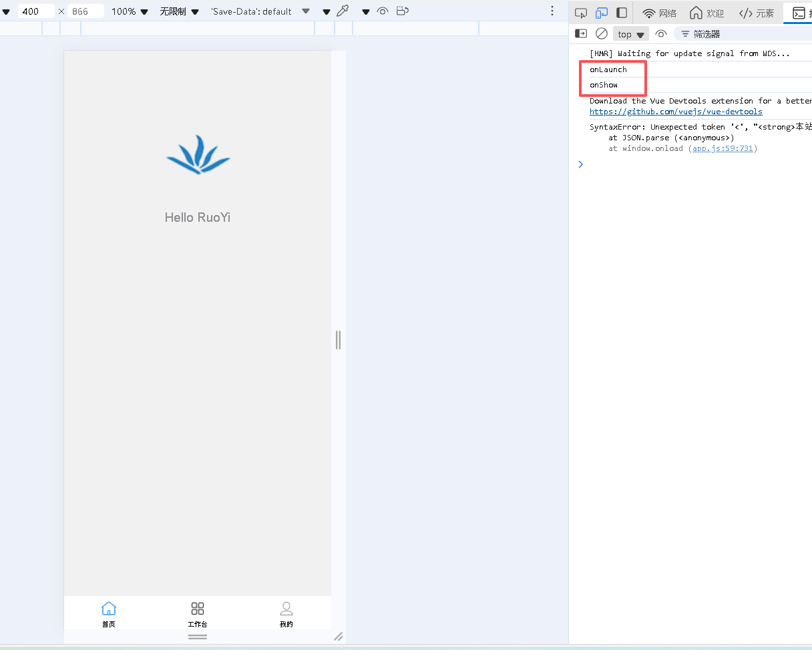Tap the 我的 profile icon
Screen dimensions: 812x650
pos(286,609)
